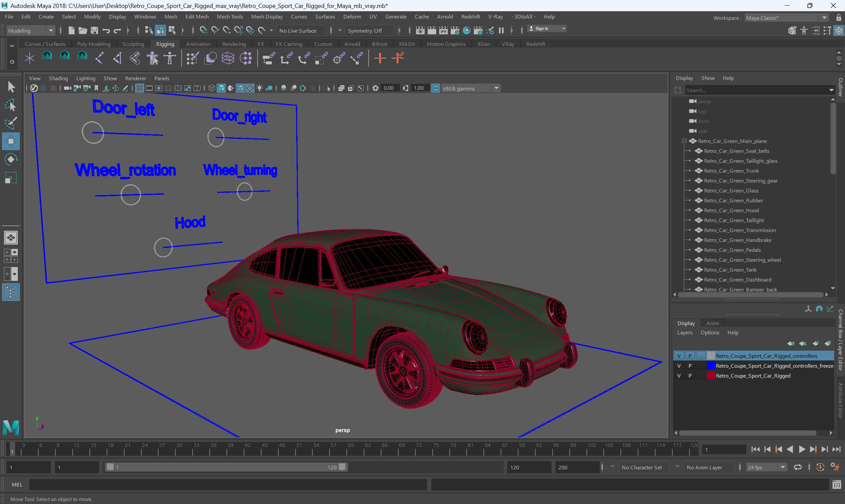Click the Step forward one key button
This screenshot has height=504, width=845.
point(813,449)
